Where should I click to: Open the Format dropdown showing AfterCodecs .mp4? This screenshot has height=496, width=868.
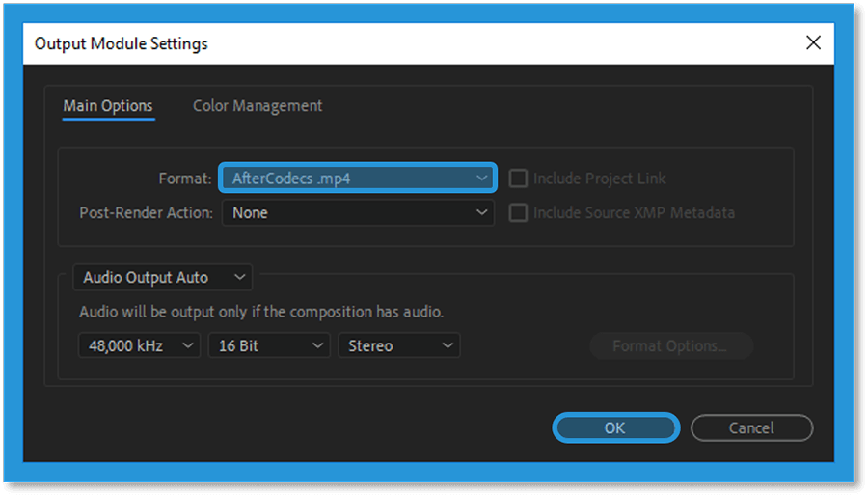(x=358, y=179)
